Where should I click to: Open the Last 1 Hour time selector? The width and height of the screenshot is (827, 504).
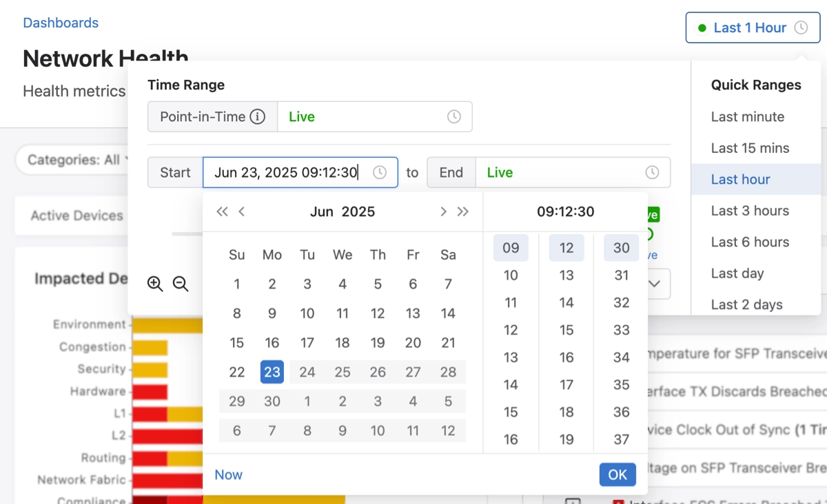pos(752,28)
